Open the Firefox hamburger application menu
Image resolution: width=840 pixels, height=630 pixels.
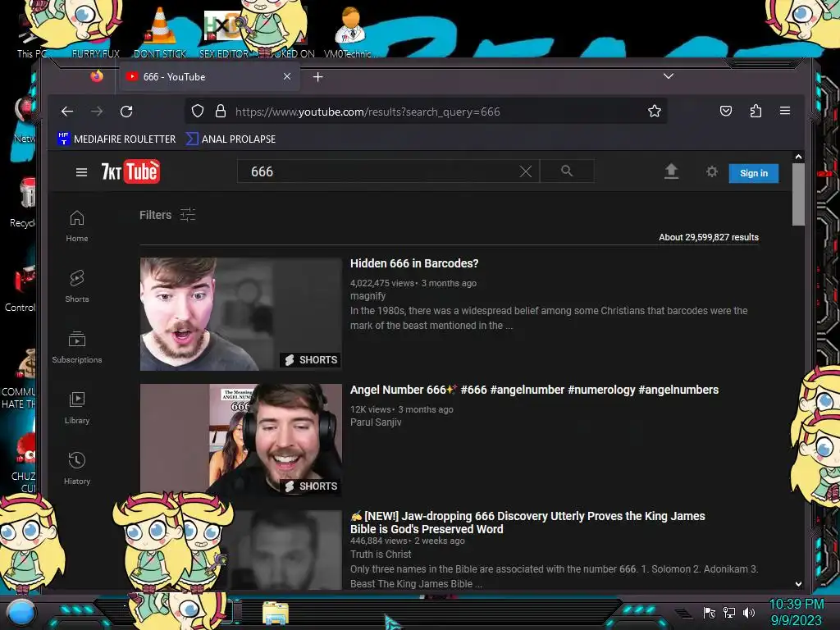click(x=785, y=111)
